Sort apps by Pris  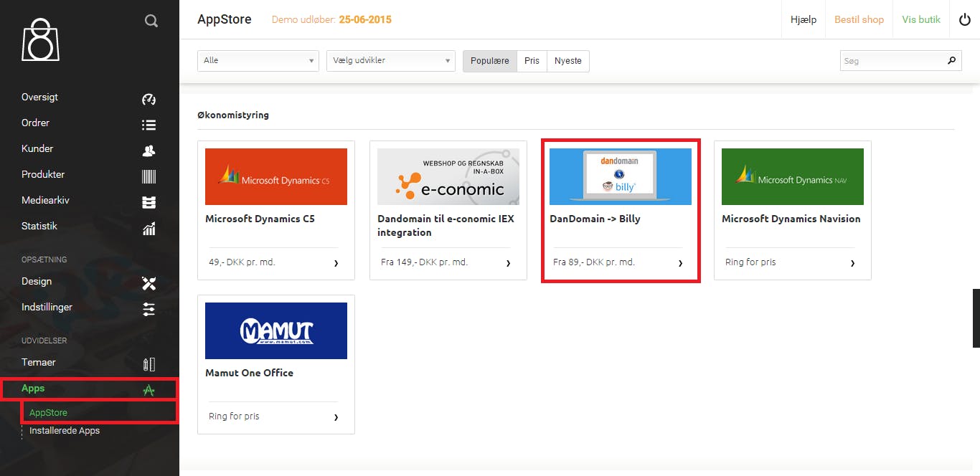pyautogui.click(x=532, y=61)
